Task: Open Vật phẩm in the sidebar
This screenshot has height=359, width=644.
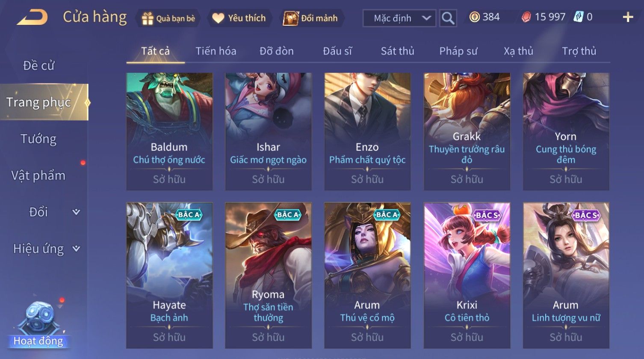Action: click(x=38, y=175)
